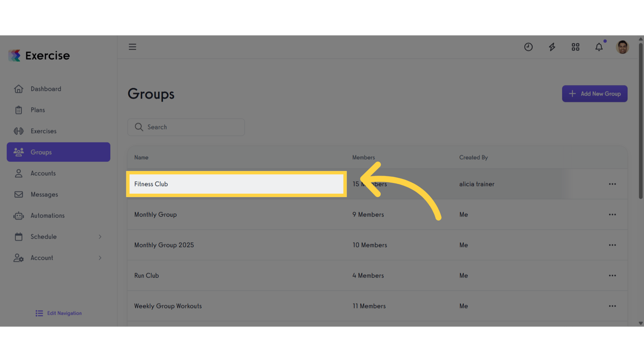
Task: Open the apps grid icon
Action: [x=576, y=47]
